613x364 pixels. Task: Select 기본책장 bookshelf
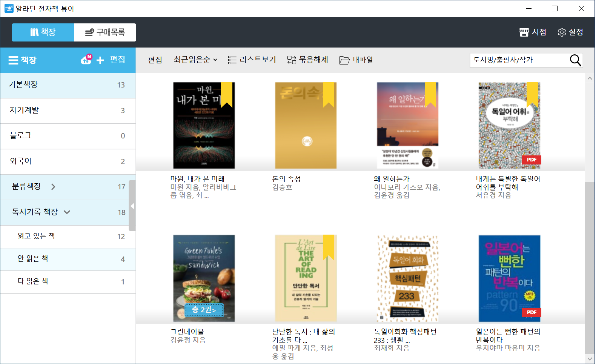68,85
